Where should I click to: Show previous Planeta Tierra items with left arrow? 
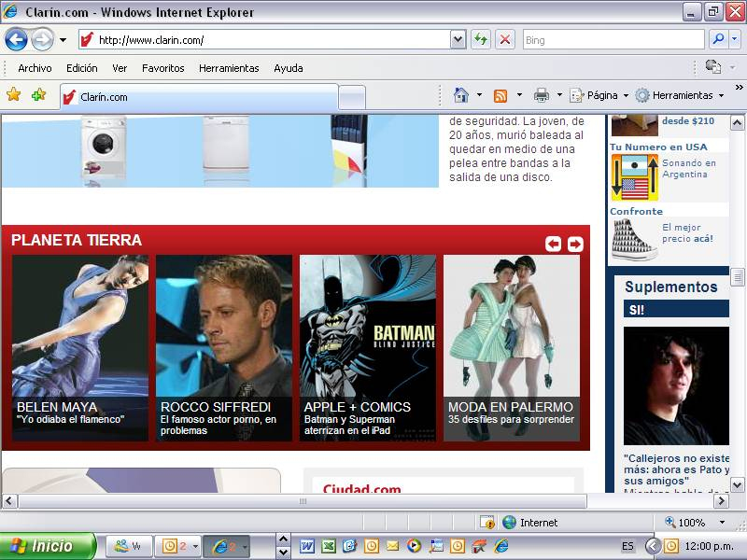click(x=553, y=244)
